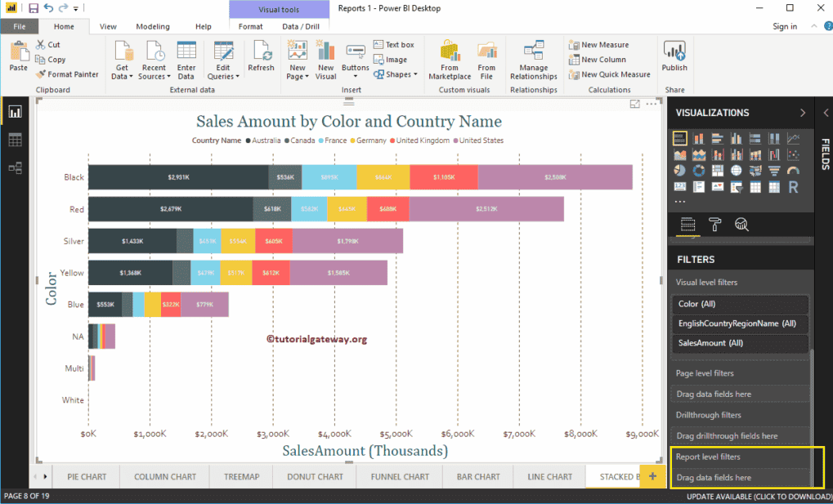
Task: Select the Pie chart visualization icon
Action: pos(679,170)
